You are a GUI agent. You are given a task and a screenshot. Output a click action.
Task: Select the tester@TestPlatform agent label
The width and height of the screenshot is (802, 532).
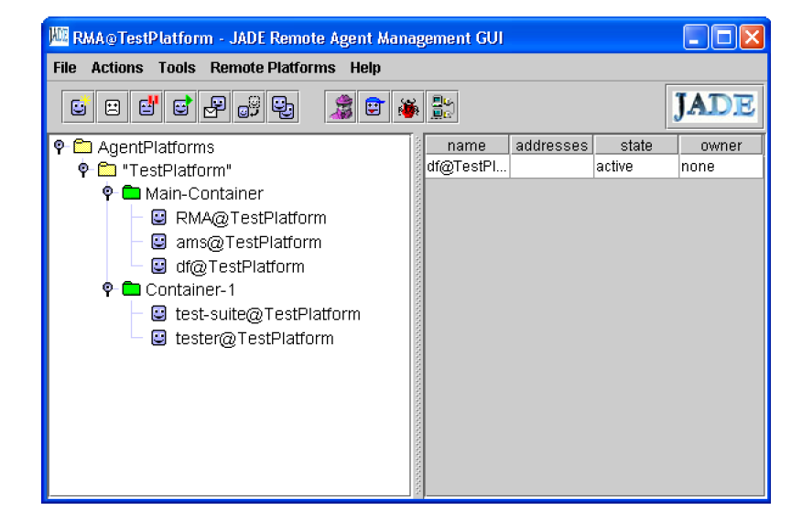pos(255,338)
